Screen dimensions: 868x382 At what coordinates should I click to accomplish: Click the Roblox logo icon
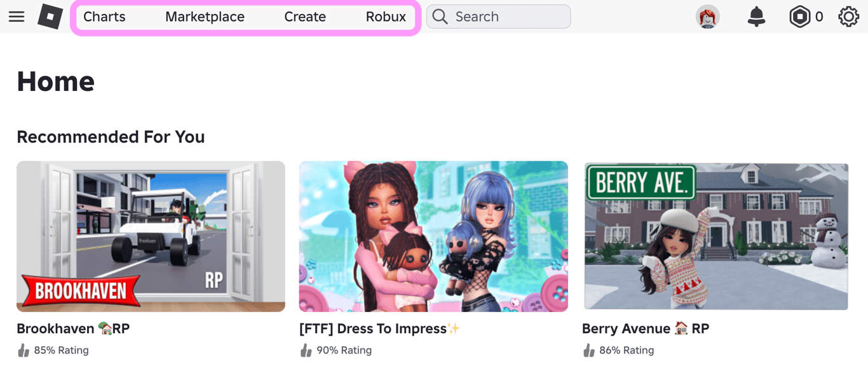coord(50,17)
